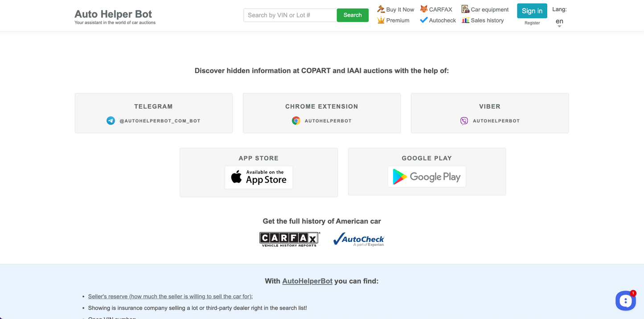Open Car equipment via its document icon
This screenshot has height=319, width=644.
pos(465,9)
